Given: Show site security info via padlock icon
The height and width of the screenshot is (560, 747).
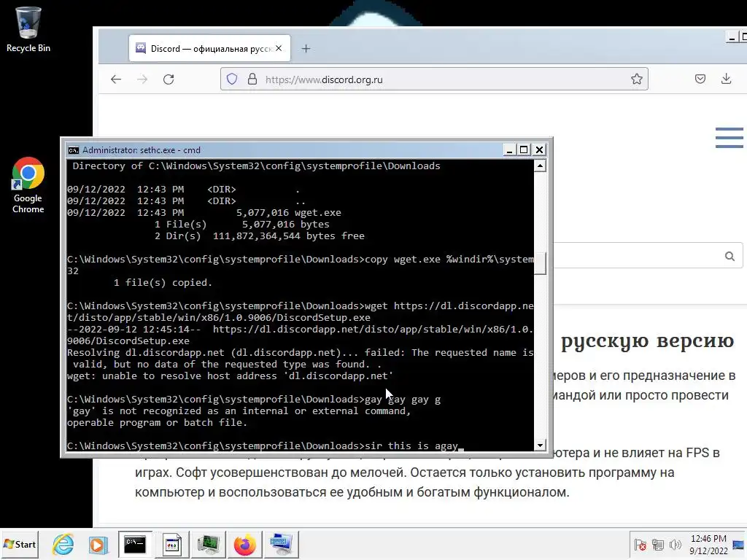Looking at the screenshot, I should coord(252,79).
